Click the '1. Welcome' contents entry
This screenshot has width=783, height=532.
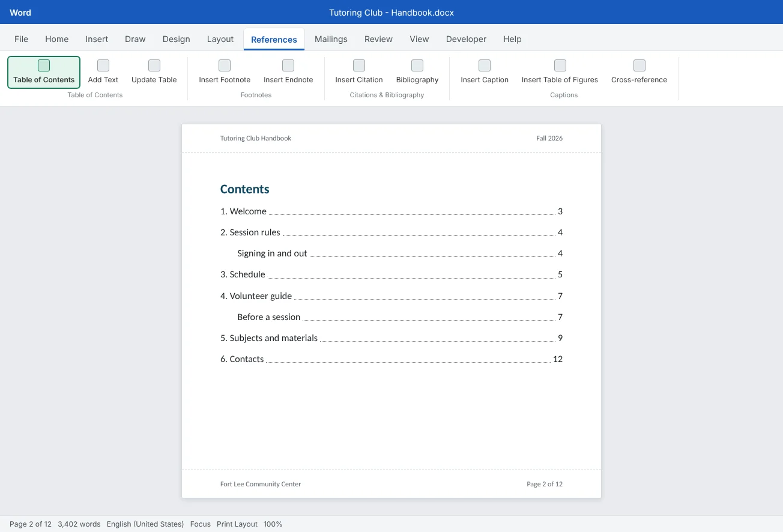[391, 211]
